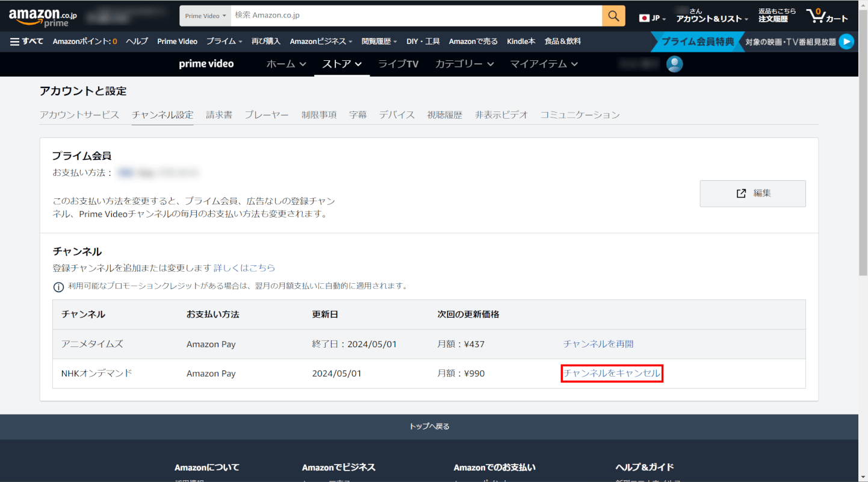Image resolution: width=868 pixels, height=482 pixels.
Task: Switch to 制限事項 tab
Action: click(x=319, y=115)
